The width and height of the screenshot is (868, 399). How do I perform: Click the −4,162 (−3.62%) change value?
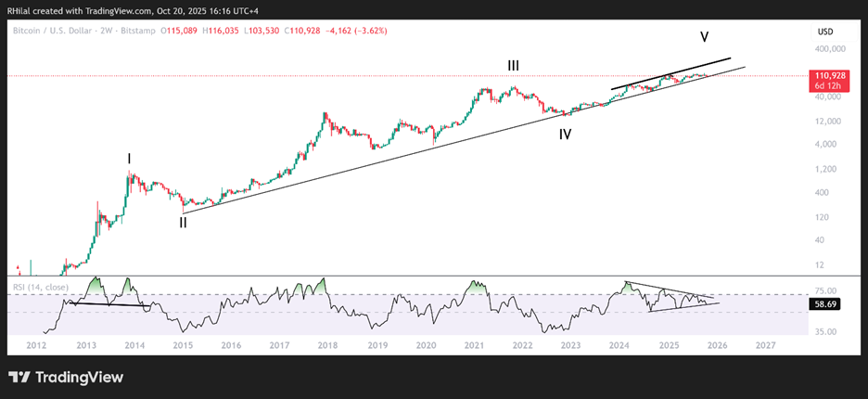tap(357, 31)
